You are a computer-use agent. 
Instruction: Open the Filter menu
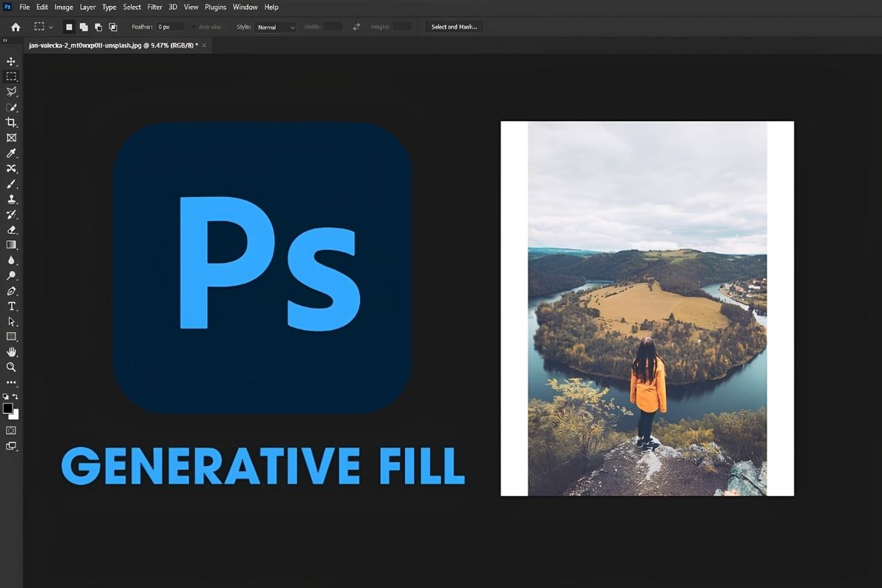(x=155, y=7)
